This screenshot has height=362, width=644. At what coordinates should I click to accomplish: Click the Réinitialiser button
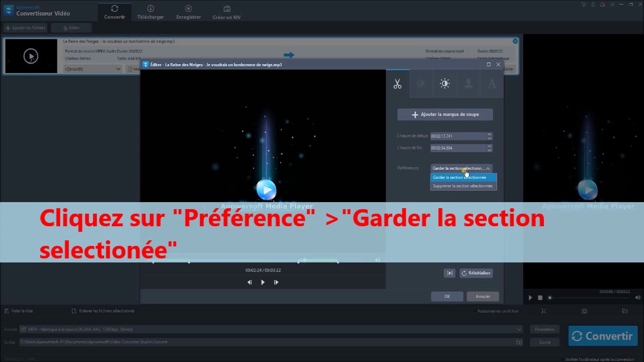pyautogui.click(x=476, y=273)
